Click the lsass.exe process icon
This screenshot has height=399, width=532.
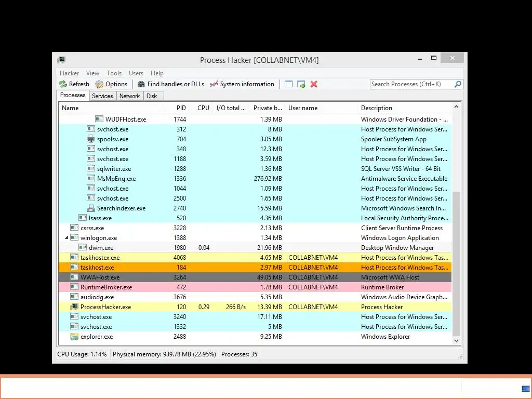tap(83, 218)
